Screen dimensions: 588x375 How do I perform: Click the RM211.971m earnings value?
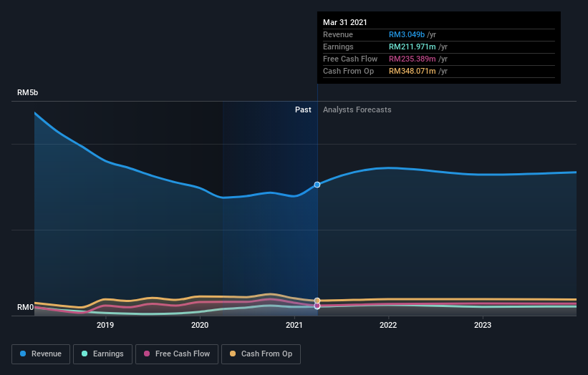412,47
